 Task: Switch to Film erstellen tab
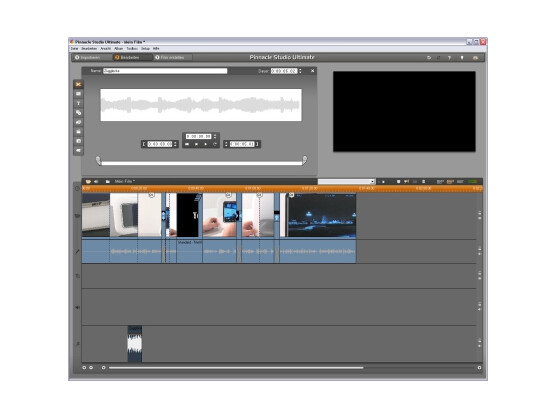[x=172, y=58]
